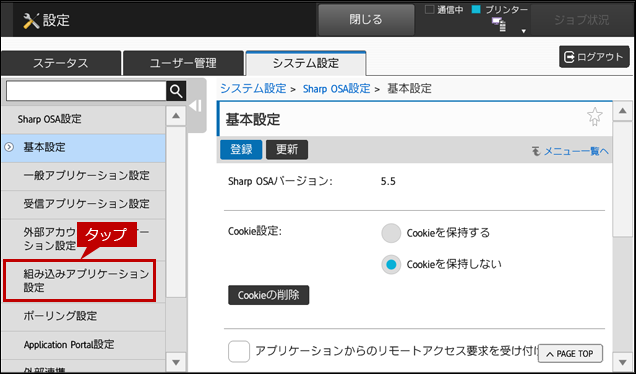Viewport: 636px width, 374px height.
Task: Click the Sharp OSAバージョン label
Action: coord(280,181)
